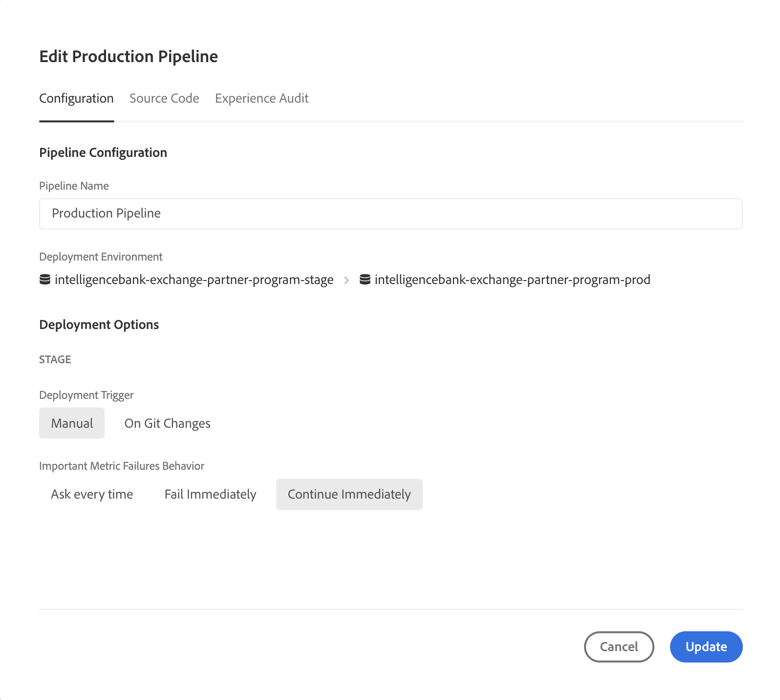The height and width of the screenshot is (700, 780).
Task: Open the Source Code tab
Action: tap(164, 99)
